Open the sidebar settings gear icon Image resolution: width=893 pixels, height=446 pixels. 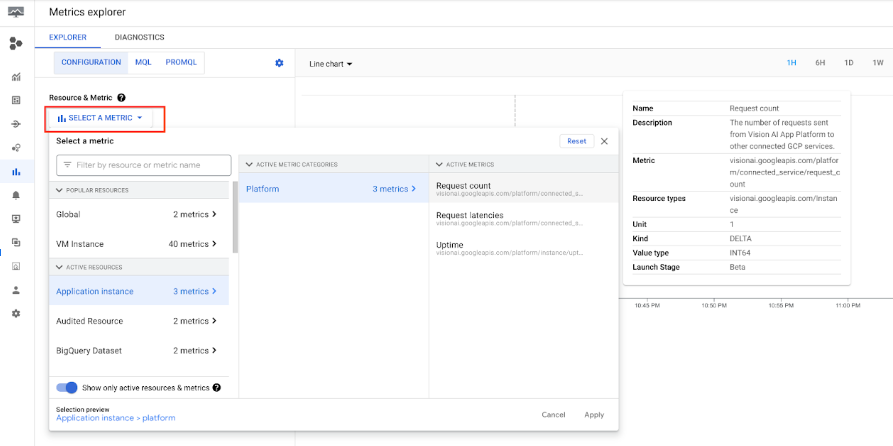(x=16, y=314)
